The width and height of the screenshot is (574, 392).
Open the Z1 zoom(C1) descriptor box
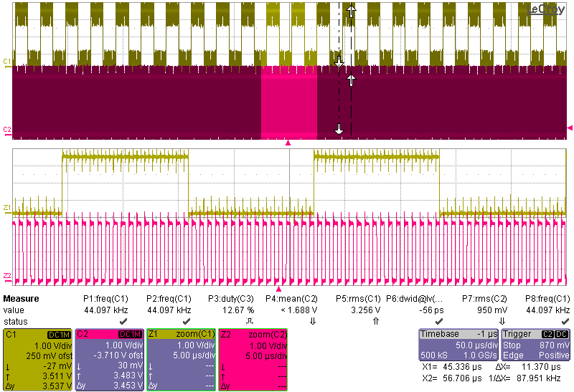(180, 359)
